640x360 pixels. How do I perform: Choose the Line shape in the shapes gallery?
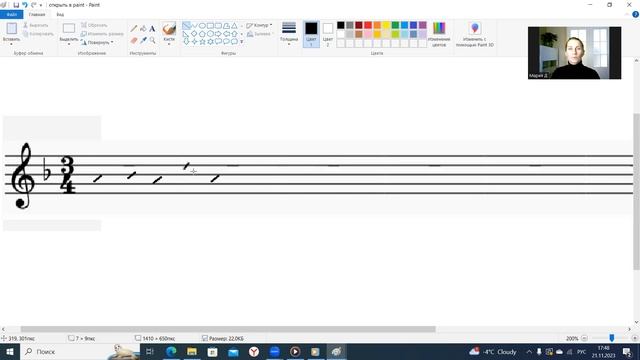(186, 25)
